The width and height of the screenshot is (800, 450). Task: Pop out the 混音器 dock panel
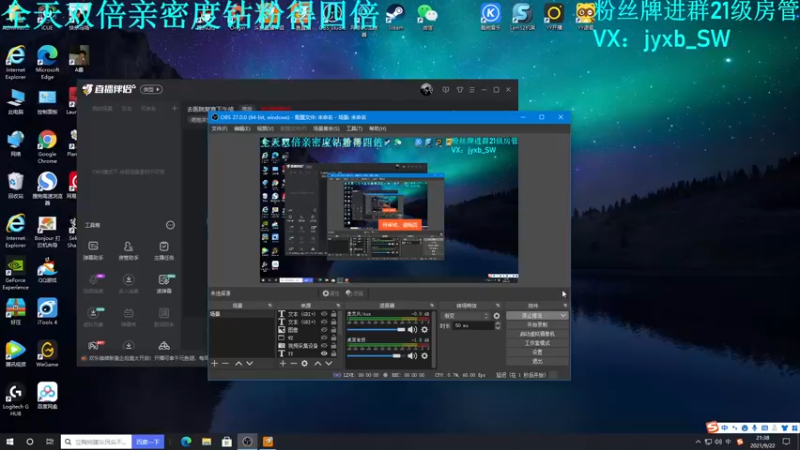coord(432,306)
